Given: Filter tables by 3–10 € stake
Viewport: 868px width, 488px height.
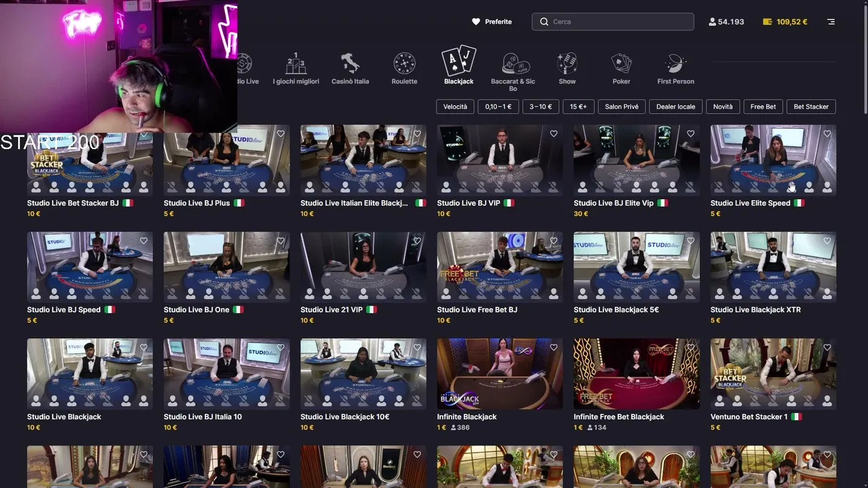Looking at the screenshot, I should (x=540, y=106).
